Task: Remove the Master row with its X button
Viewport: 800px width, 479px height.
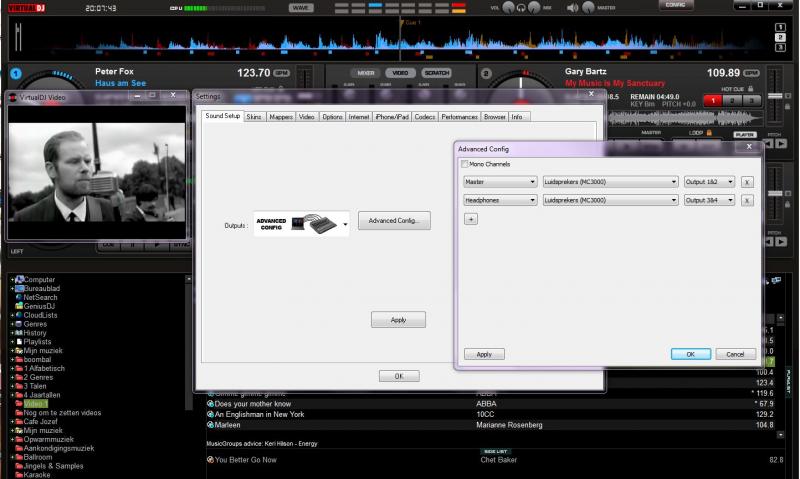Action: click(x=747, y=182)
